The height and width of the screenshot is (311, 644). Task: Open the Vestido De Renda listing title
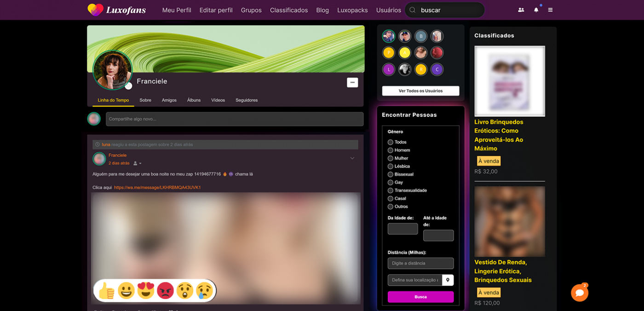[503, 271]
